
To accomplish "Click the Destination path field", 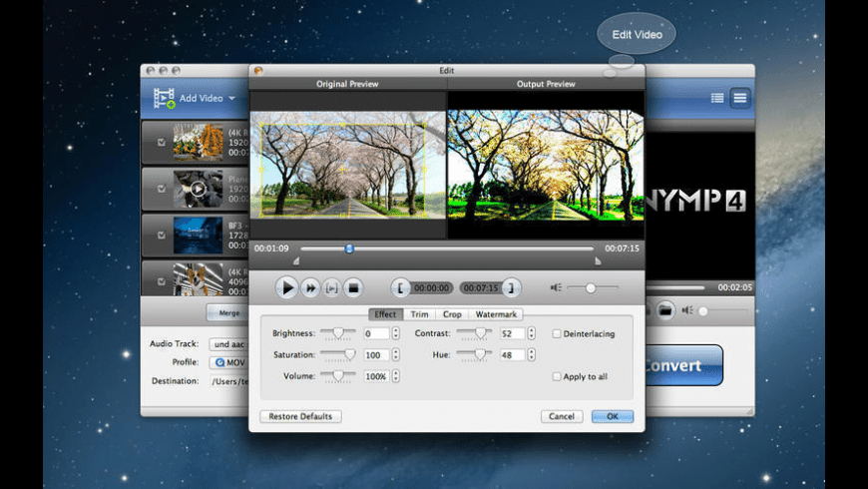I will pyautogui.click(x=229, y=381).
